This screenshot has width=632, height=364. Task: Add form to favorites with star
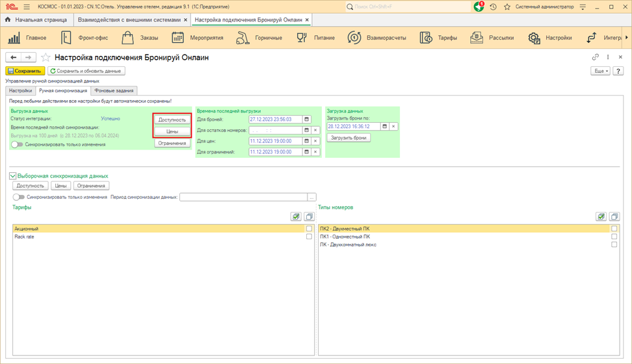[x=46, y=58]
